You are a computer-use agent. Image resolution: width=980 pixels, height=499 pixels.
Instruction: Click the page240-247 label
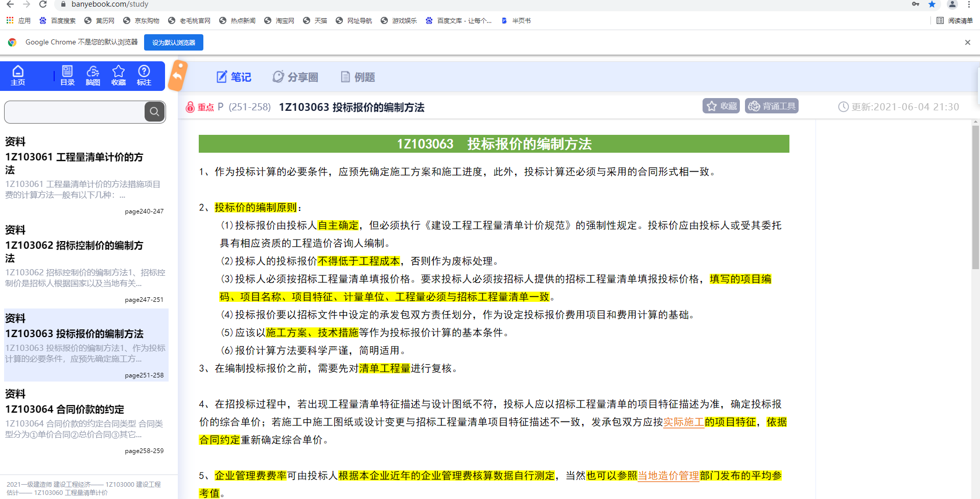(x=144, y=211)
